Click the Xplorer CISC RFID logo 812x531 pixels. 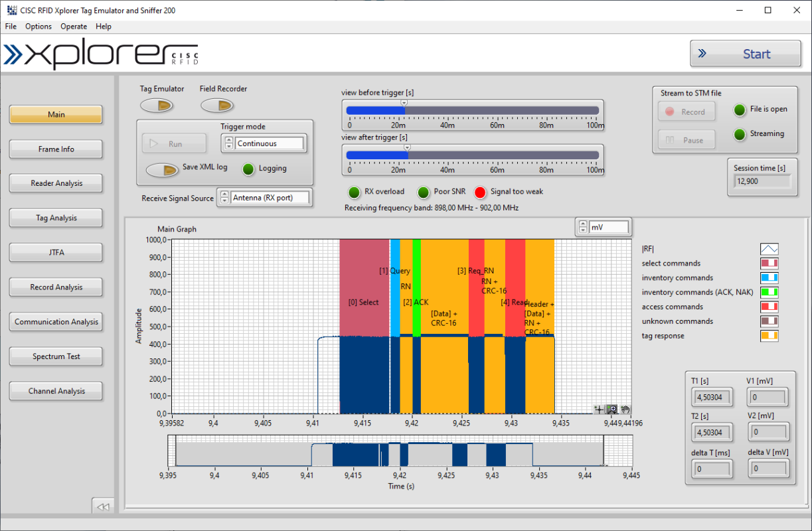[101, 55]
